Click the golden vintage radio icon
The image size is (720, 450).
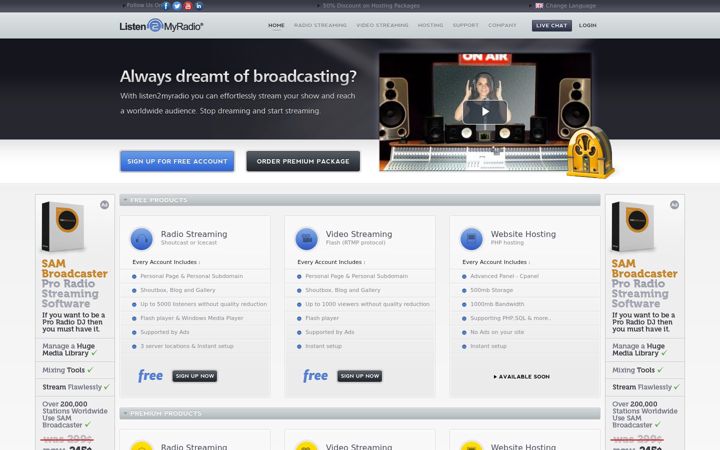(x=590, y=152)
